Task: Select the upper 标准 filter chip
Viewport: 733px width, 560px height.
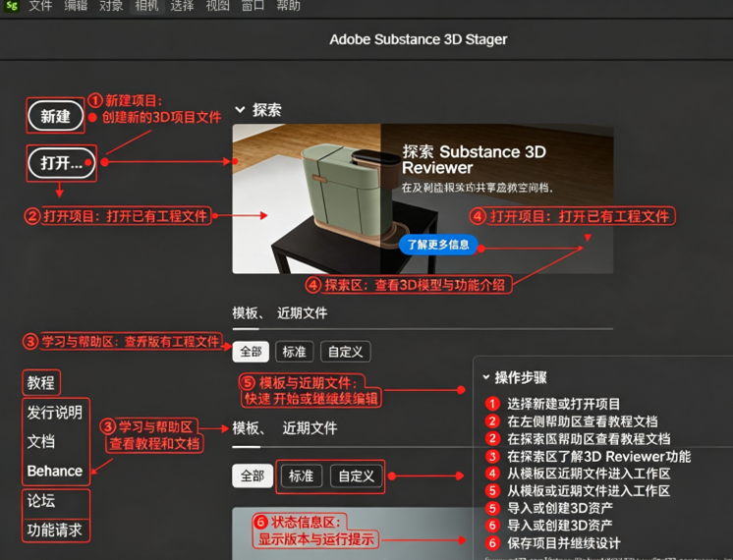Action: point(294,352)
